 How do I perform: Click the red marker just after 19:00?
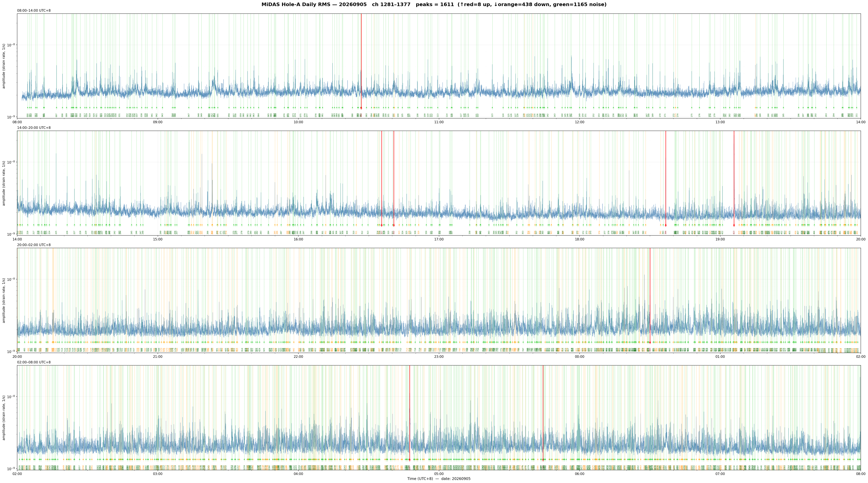coord(734,225)
